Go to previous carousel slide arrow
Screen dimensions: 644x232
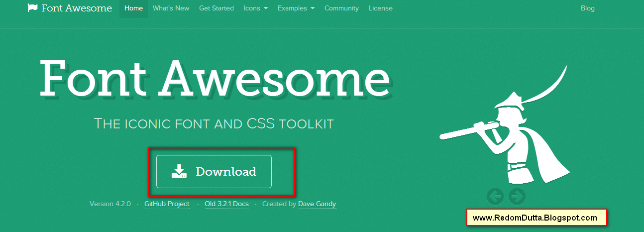point(495,196)
